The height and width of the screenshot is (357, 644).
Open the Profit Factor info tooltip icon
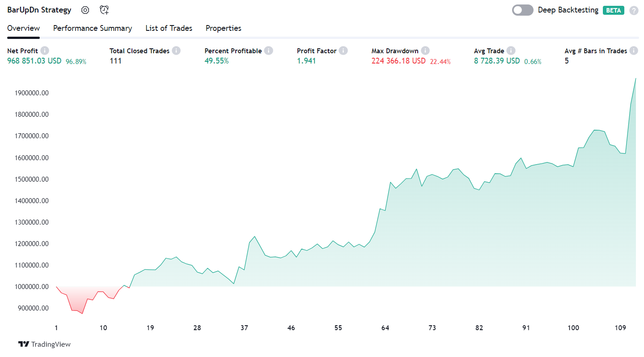point(343,51)
